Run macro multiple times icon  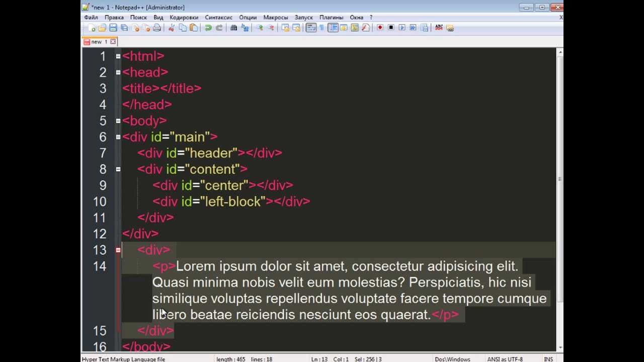413,28
